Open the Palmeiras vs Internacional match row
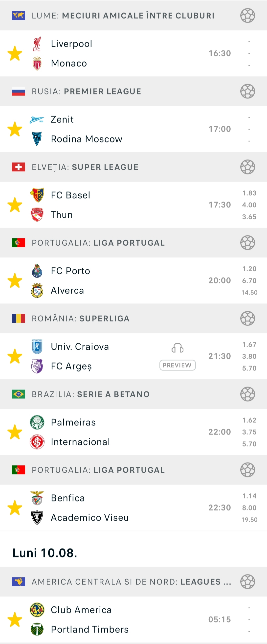267x644 pixels. [x=133, y=432]
